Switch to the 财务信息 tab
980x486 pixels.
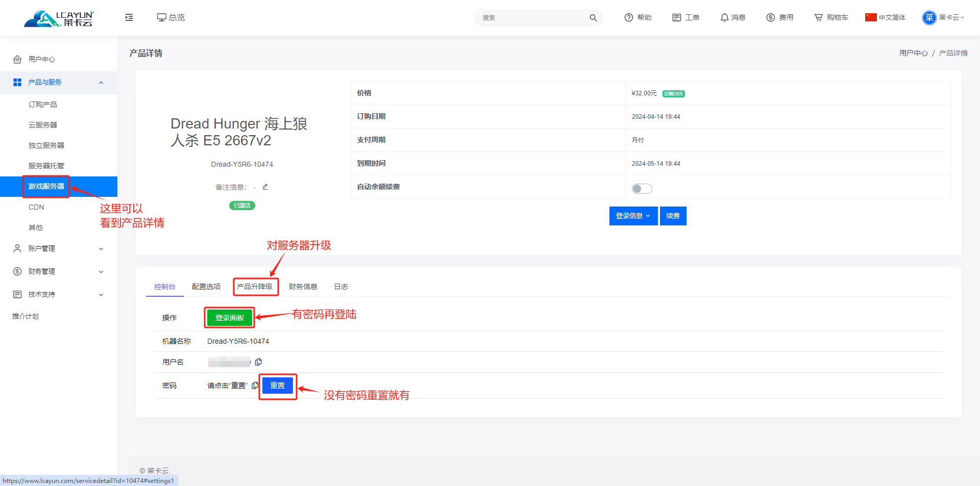[x=303, y=287]
